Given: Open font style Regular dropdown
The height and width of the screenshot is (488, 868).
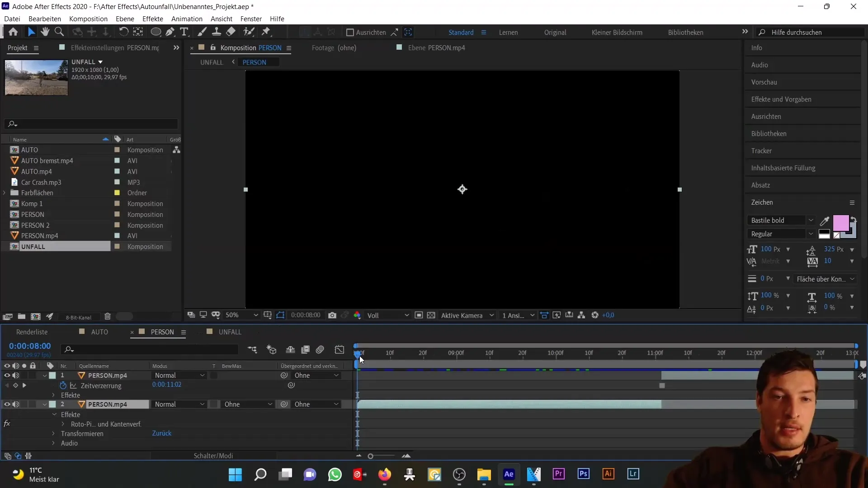Looking at the screenshot, I should tap(781, 234).
